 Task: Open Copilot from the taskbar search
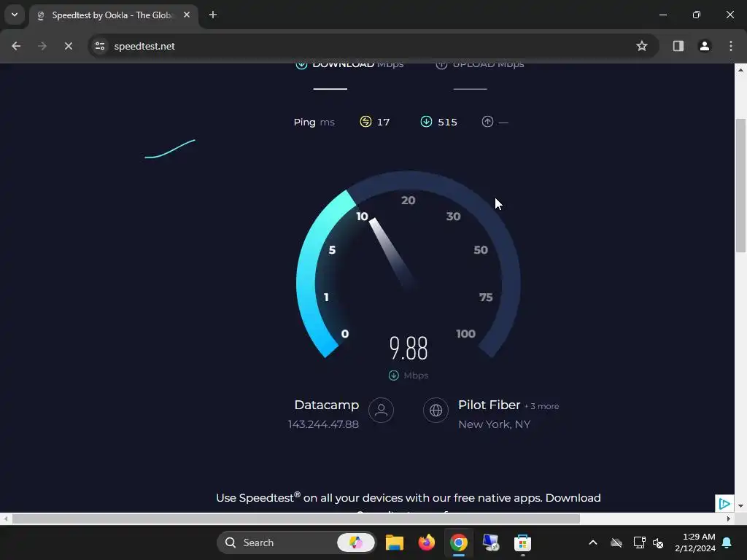(356, 542)
